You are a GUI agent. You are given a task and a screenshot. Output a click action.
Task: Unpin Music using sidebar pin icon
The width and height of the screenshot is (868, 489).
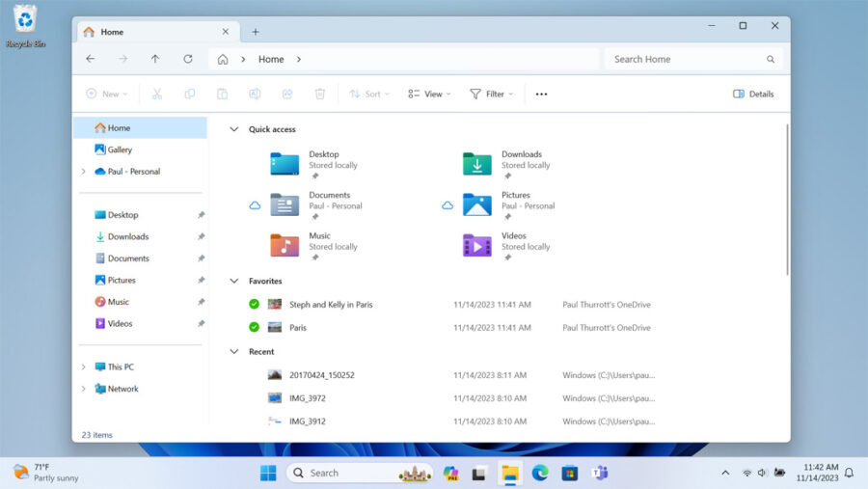tap(201, 302)
